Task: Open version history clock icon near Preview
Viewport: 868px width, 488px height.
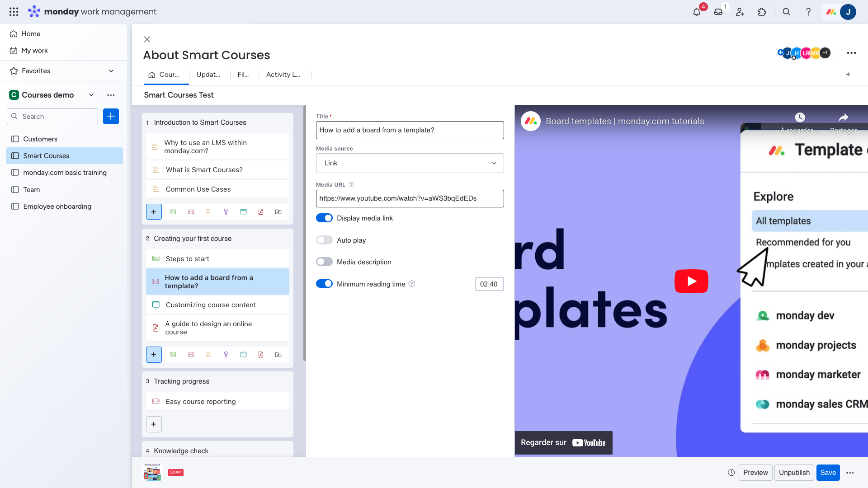Action: tap(731, 473)
